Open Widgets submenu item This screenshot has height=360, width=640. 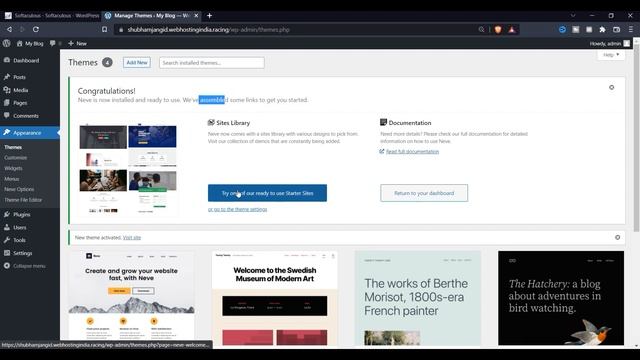(13, 168)
